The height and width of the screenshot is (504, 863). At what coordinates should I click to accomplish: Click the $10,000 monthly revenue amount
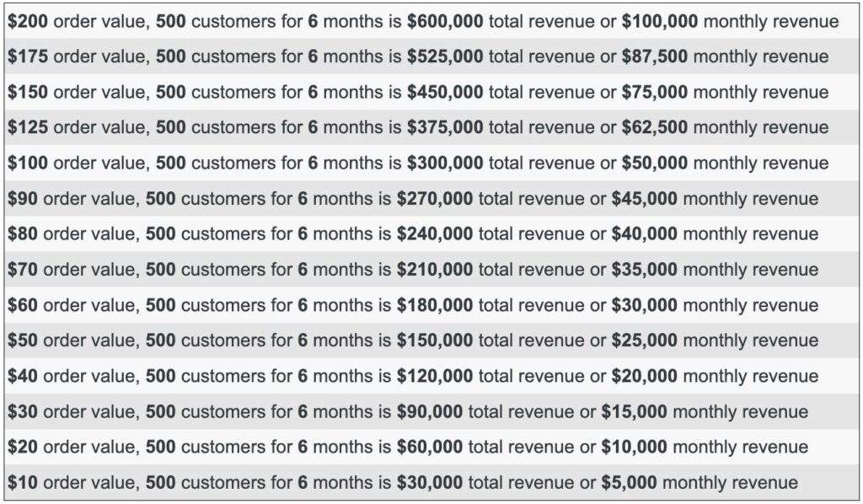point(634,447)
